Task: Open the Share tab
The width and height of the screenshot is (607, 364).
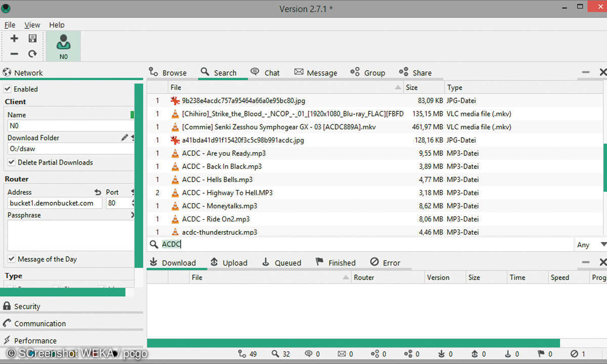Action: tap(415, 73)
